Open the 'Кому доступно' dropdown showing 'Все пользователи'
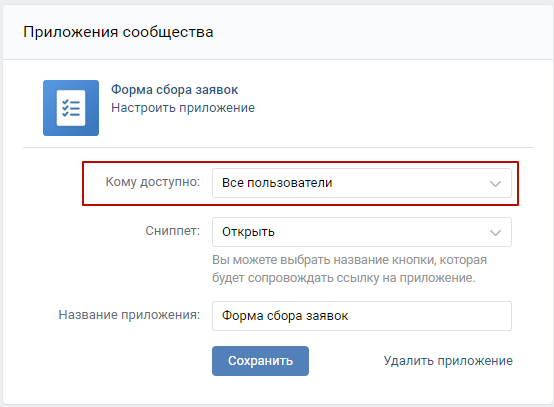Viewport: 554px width, 407px height. 362,183
